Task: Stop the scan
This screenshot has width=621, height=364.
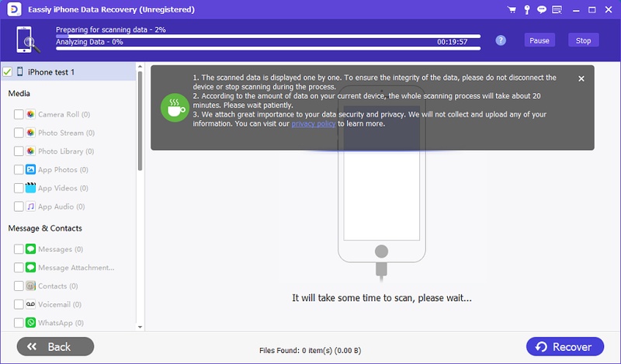Action: click(584, 40)
